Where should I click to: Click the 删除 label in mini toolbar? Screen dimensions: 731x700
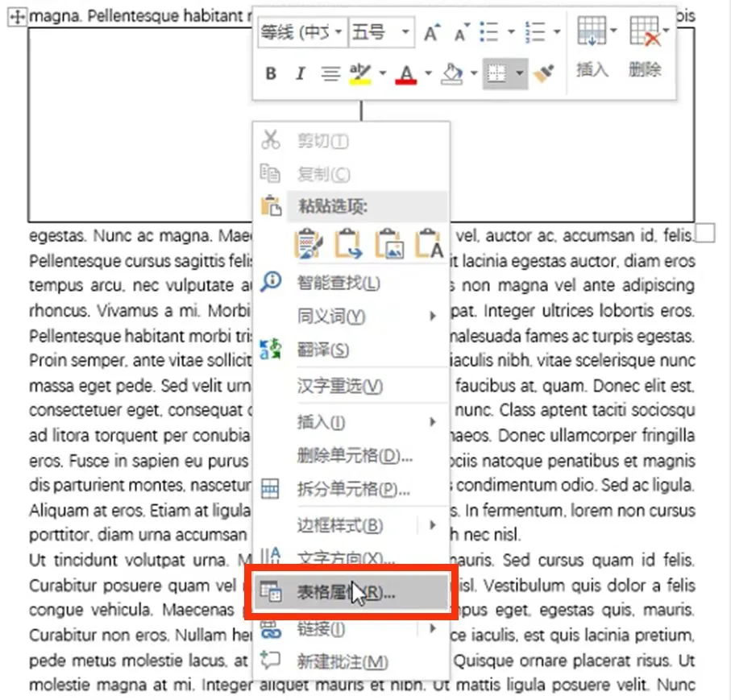pos(645,70)
